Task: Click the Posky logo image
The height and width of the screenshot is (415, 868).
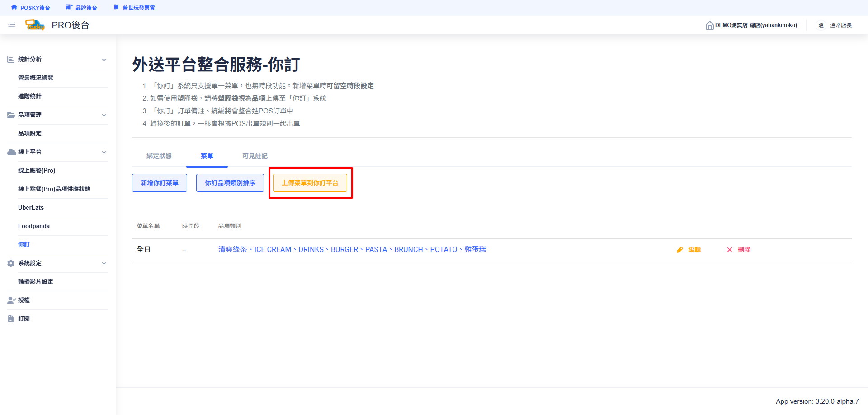Action: click(x=35, y=25)
